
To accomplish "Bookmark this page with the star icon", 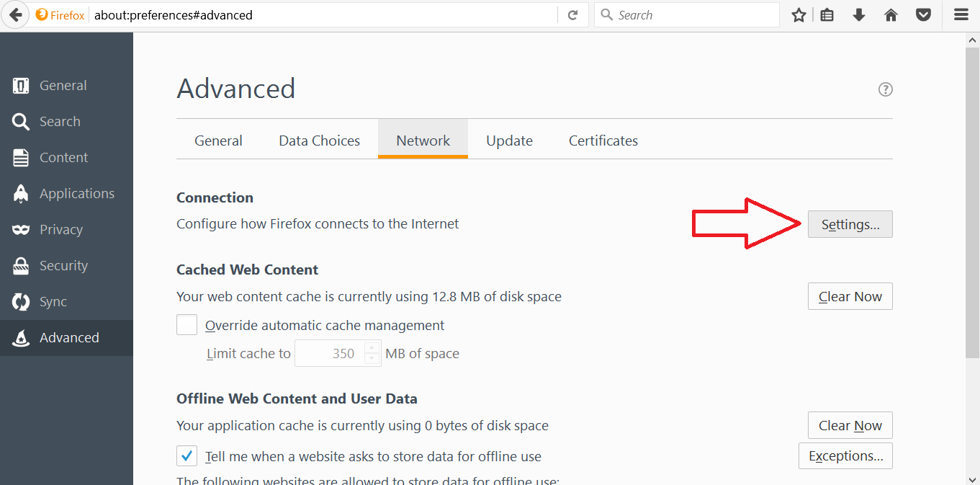I will (x=798, y=14).
